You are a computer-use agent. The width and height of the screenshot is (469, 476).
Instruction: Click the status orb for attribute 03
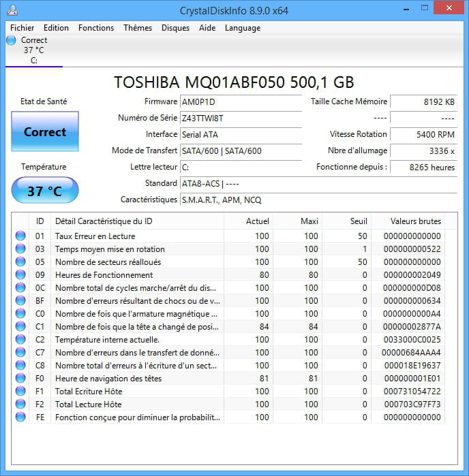point(20,249)
